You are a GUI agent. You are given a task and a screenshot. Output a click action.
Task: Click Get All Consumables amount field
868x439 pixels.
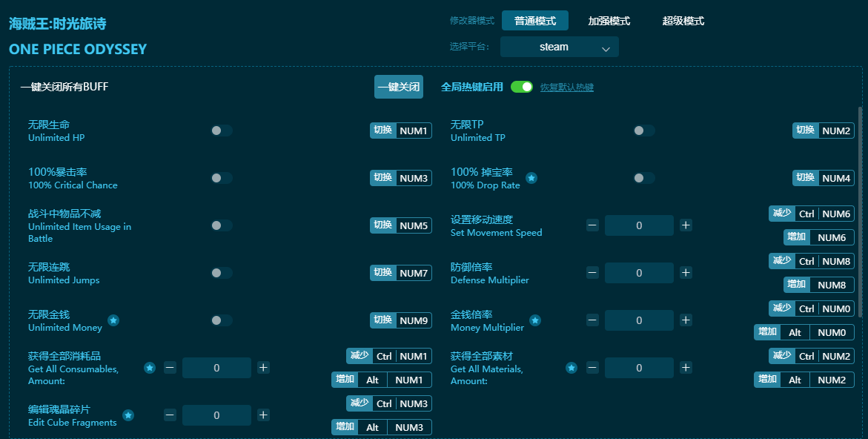click(216, 368)
